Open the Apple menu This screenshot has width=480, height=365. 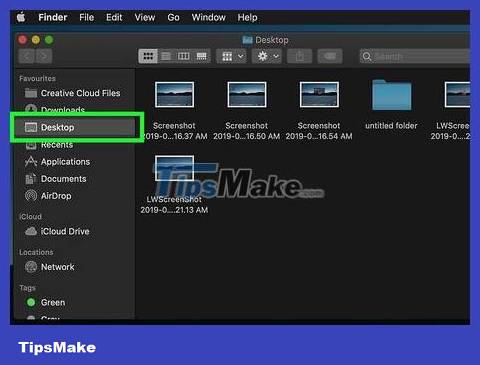[x=21, y=17]
